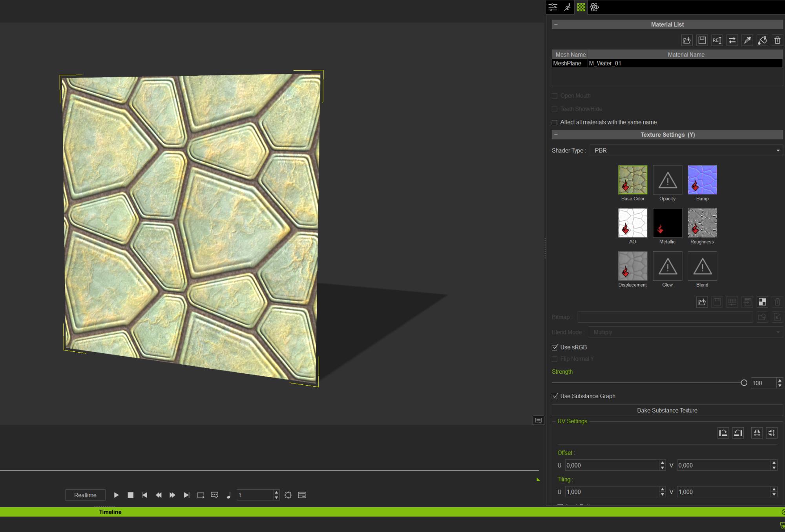Image resolution: width=785 pixels, height=532 pixels.
Task: Click the speech bubble caption icon in playbar
Action: point(214,495)
